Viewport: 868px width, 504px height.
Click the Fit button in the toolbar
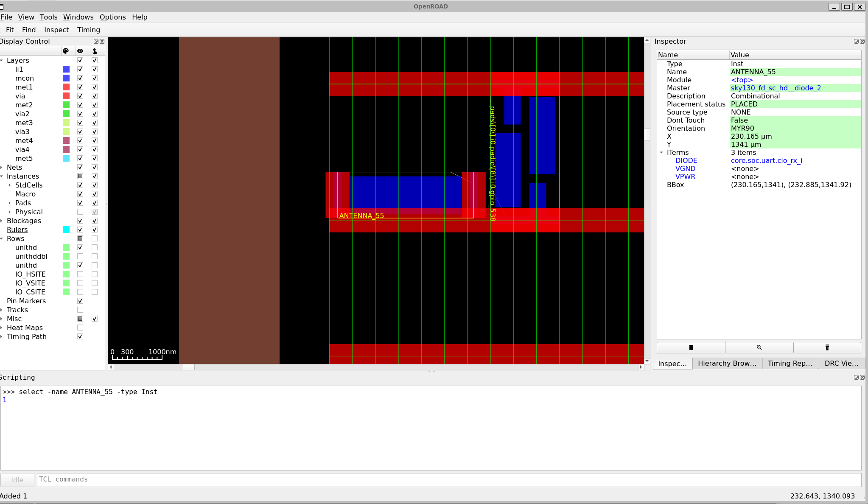pyautogui.click(x=10, y=30)
